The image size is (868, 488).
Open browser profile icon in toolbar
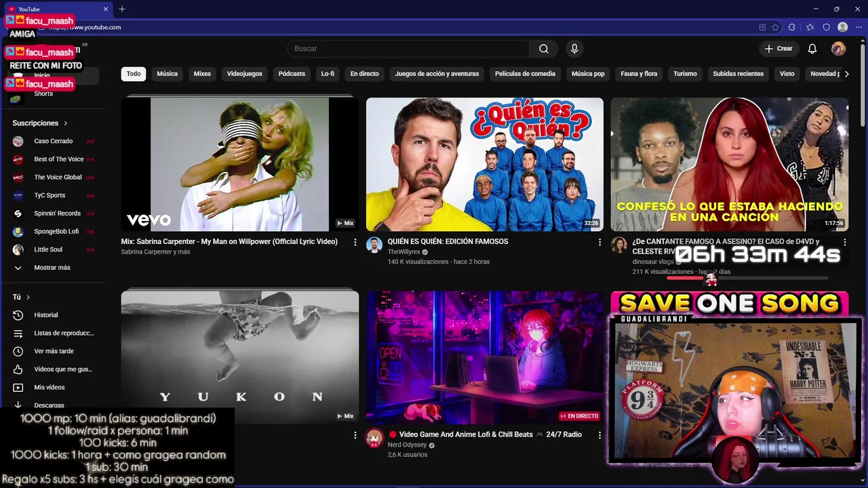[842, 27]
